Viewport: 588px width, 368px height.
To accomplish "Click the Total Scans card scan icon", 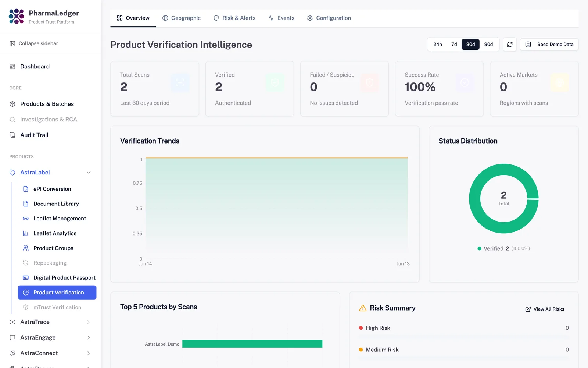I will tap(180, 83).
